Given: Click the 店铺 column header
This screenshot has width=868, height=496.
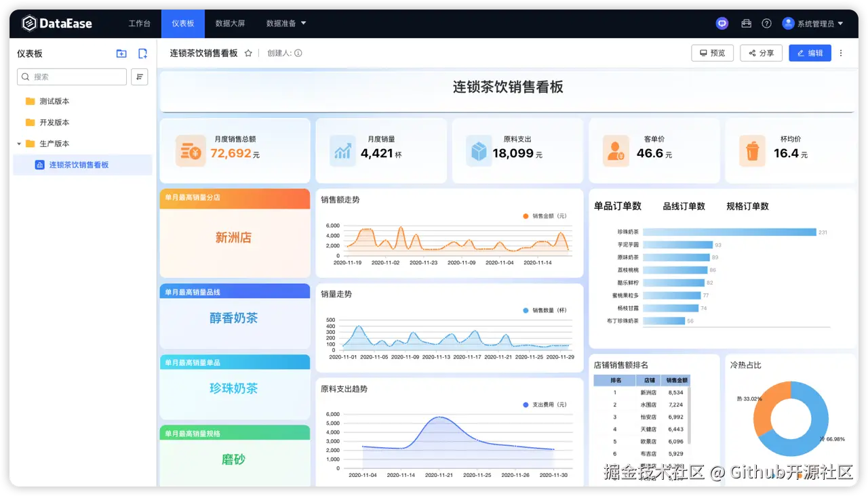Looking at the screenshot, I should click(649, 380).
